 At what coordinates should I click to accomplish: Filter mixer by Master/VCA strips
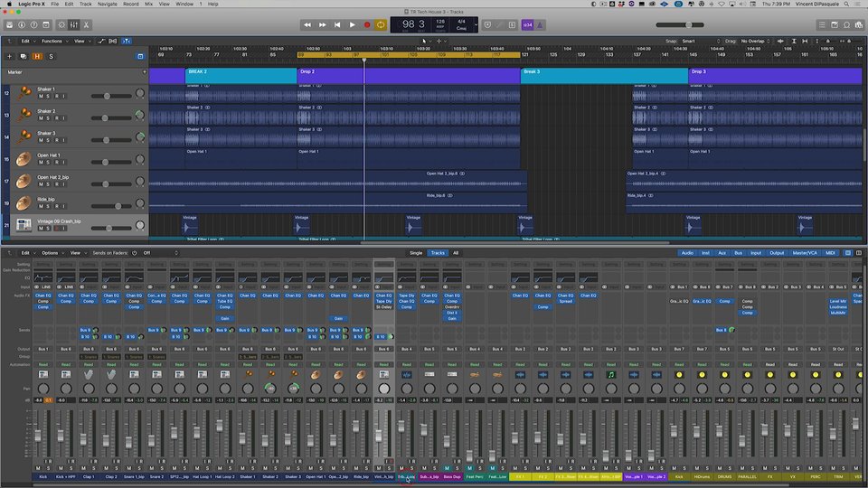pos(805,253)
